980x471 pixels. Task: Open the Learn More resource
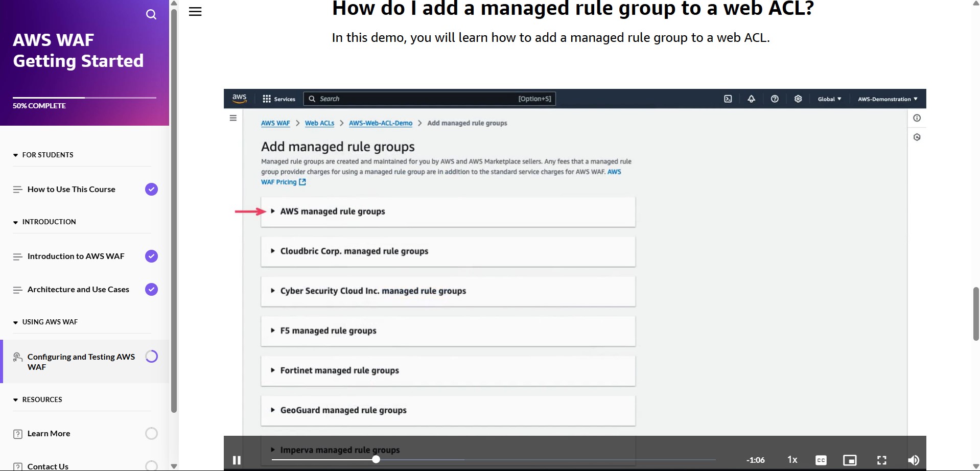tap(49, 434)
